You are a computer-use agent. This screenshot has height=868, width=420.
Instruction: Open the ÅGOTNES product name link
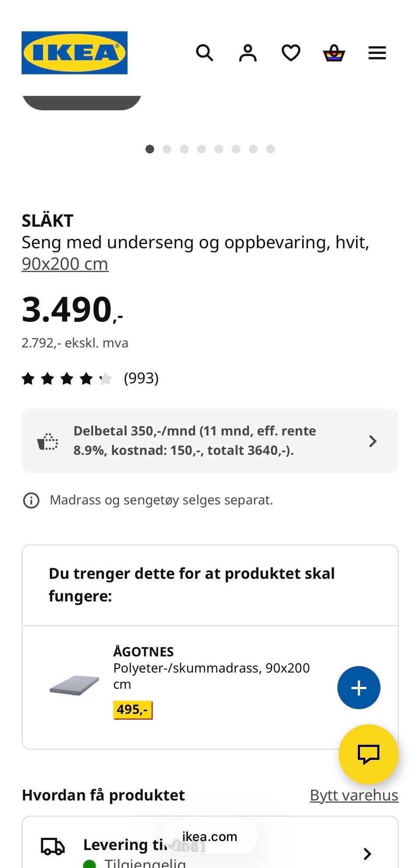[143, 652]
